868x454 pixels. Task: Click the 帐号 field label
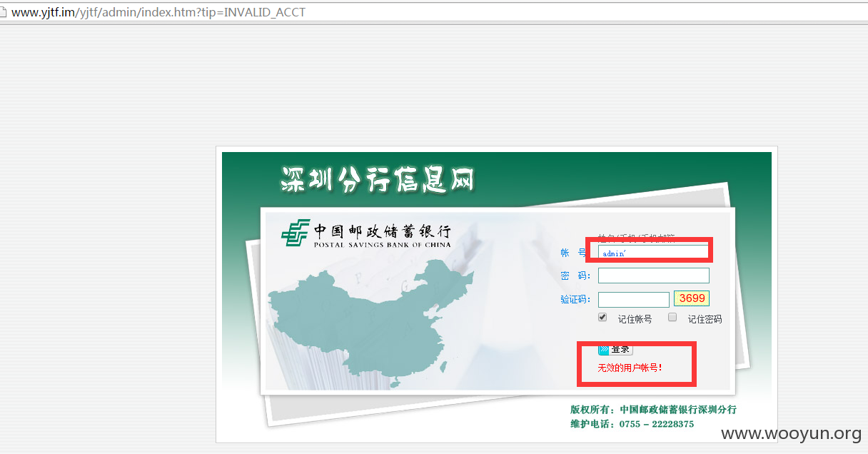[574, 253]
